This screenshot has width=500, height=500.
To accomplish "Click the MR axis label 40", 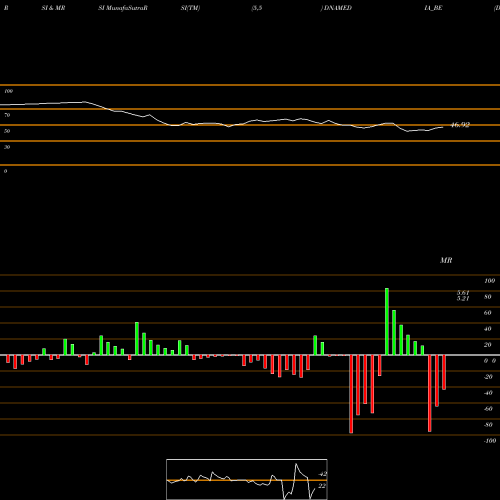I will click(x=488, y=329).
